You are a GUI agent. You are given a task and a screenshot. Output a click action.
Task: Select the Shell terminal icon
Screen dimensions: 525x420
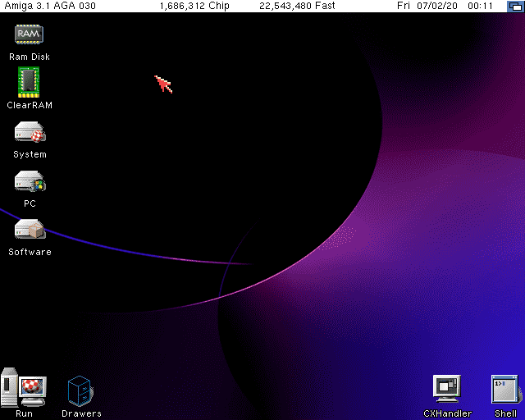click(x=506, y=389)
